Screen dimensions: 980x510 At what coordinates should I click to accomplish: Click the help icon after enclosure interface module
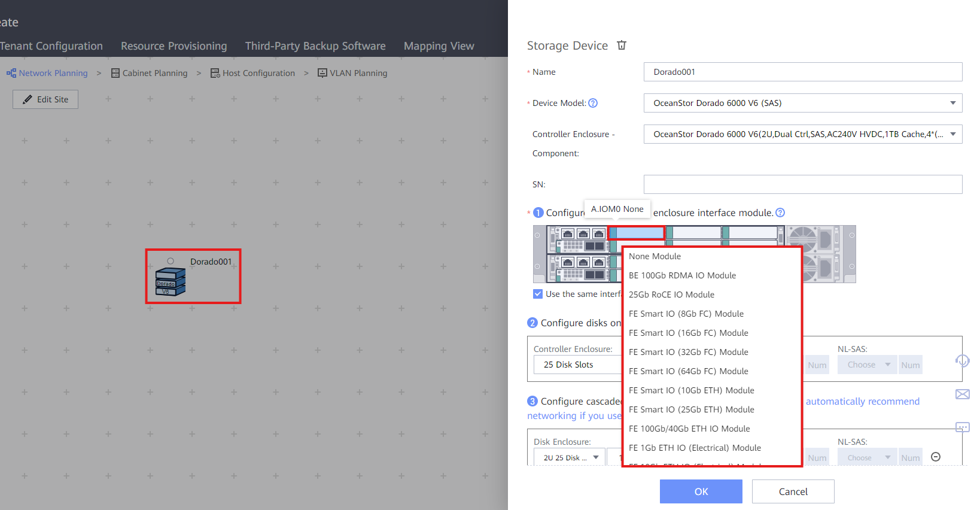(780, 212)
